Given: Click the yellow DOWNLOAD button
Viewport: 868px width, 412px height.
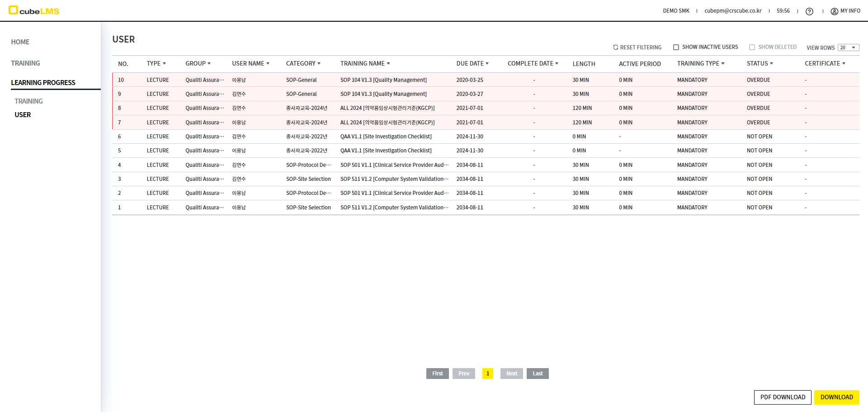Looking at the screenshot, I should [836, 397].
